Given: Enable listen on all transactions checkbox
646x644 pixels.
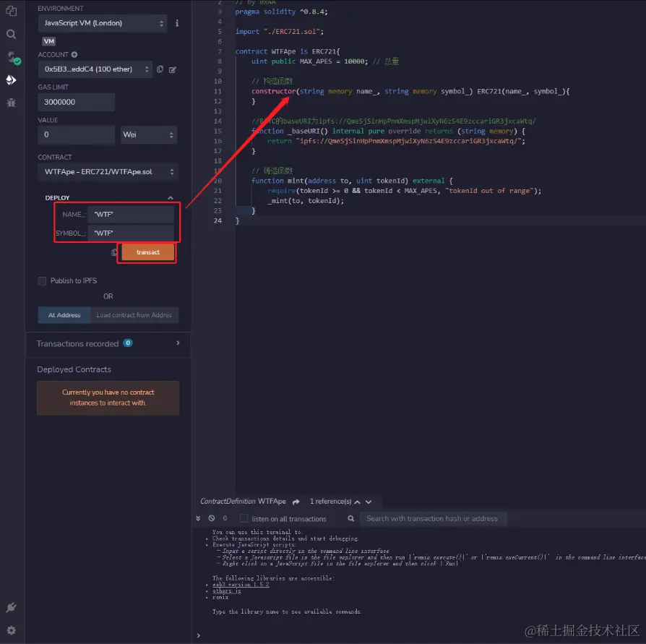Looking at the screenshot, I should [x=244, y=519].
